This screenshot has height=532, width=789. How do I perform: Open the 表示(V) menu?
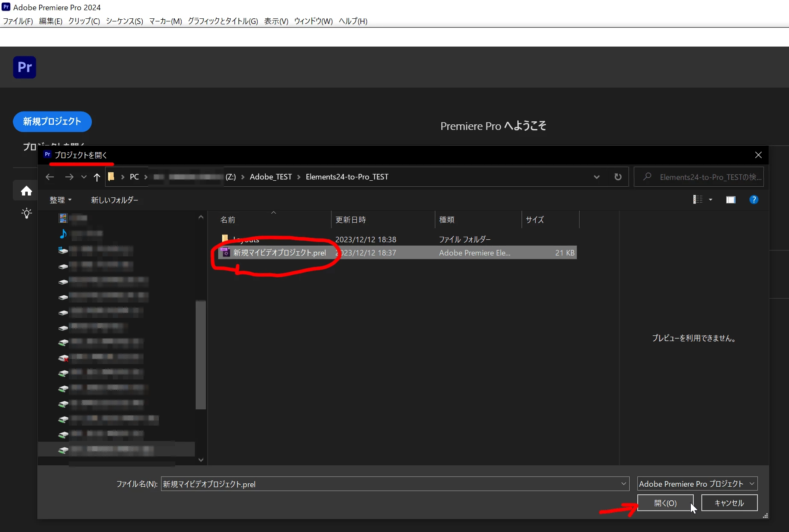276,21
